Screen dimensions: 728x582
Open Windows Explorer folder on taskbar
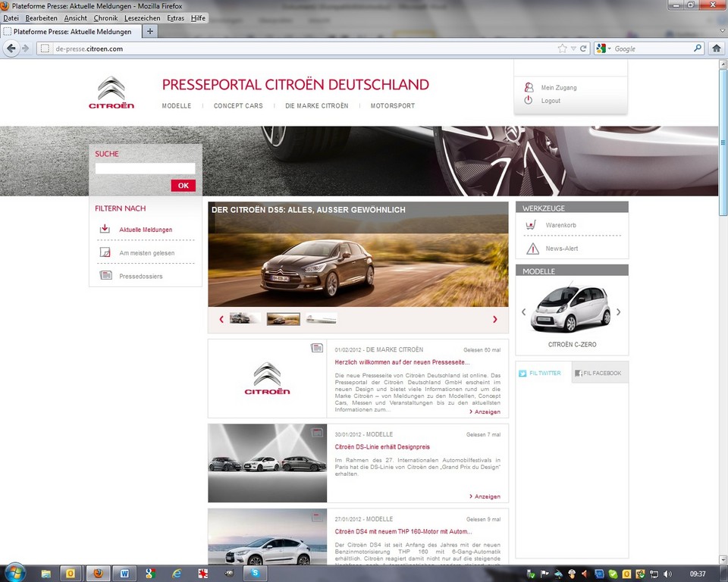45,574
